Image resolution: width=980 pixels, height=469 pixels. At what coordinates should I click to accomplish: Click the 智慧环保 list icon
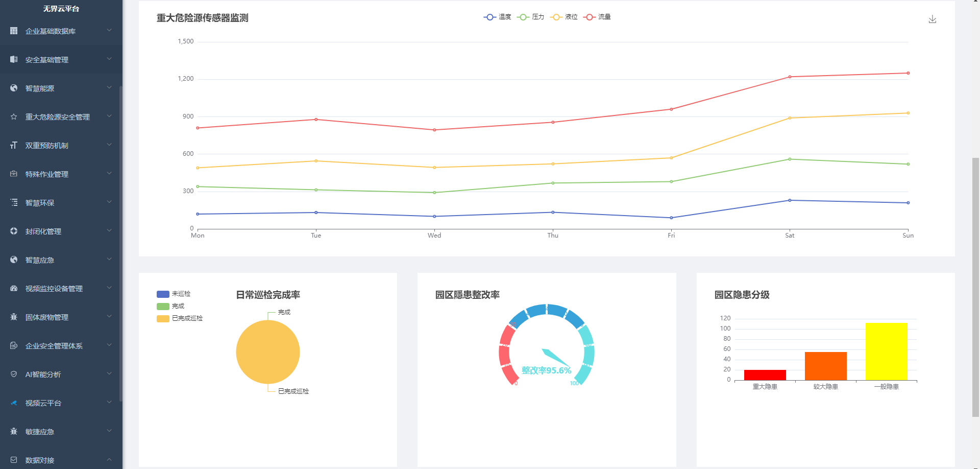14,202
